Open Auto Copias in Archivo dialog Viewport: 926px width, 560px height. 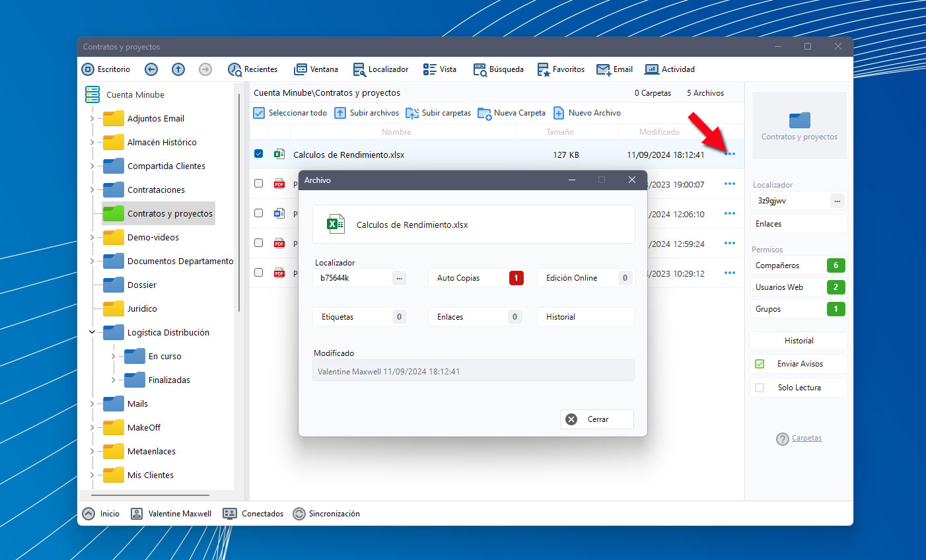[x=477, y=278]
